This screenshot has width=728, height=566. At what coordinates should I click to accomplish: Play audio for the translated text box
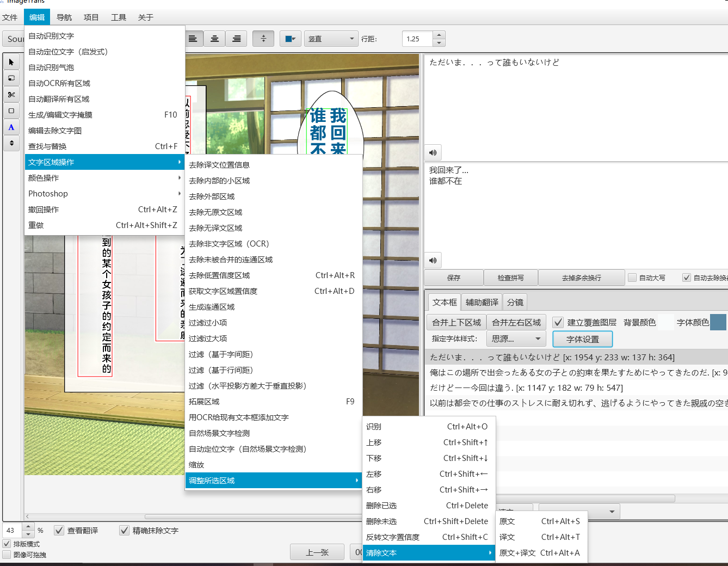pos(433,260)
